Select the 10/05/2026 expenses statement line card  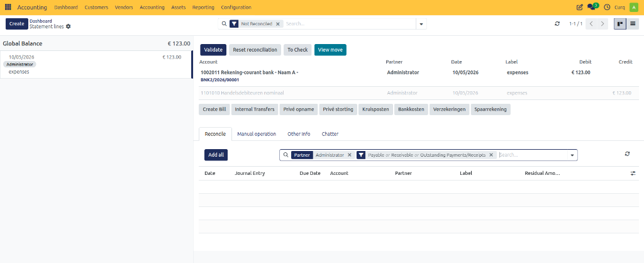[96, 65]
